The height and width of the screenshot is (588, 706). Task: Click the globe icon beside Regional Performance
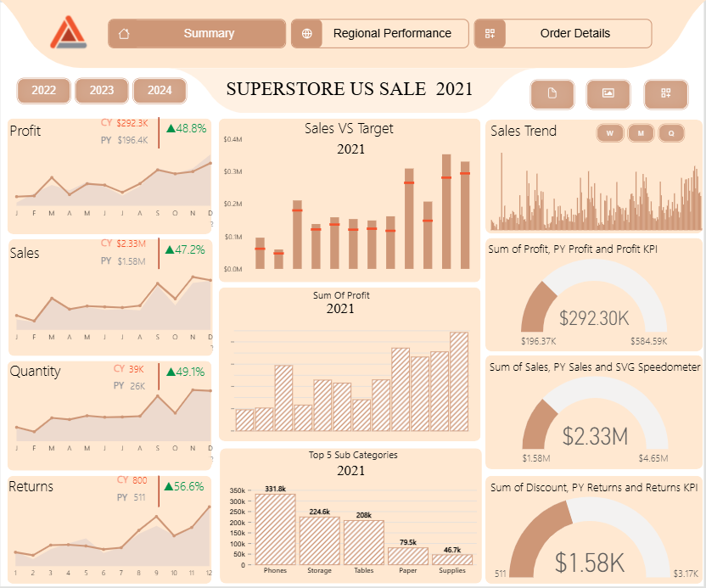307,34
